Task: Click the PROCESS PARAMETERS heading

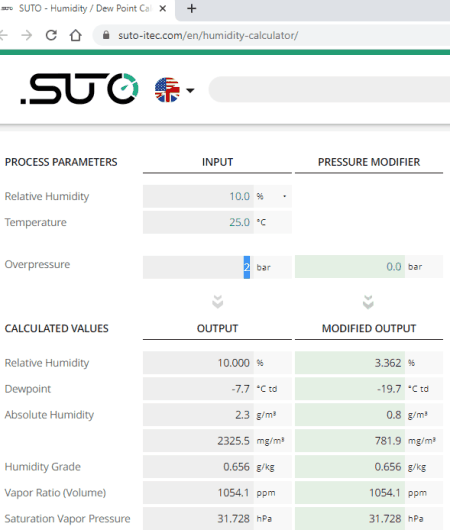Action: (61, 162)
